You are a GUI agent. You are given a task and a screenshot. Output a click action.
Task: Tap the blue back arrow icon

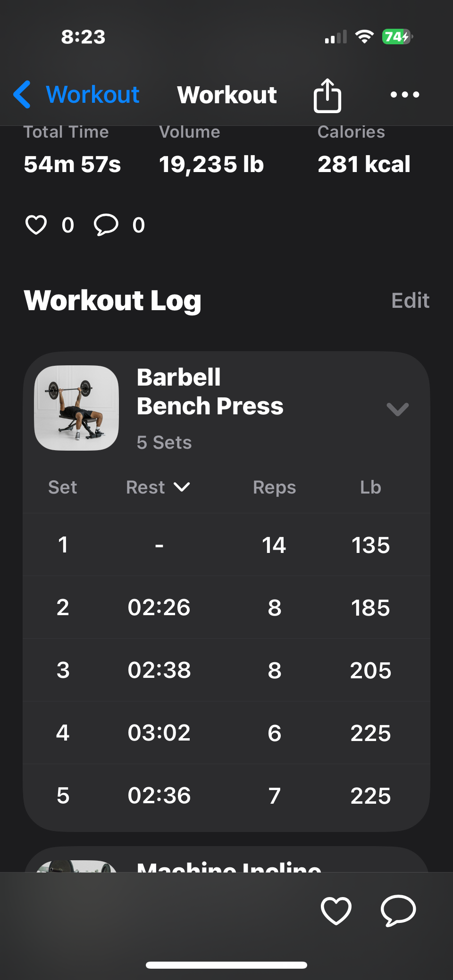[x=22, y=94]
